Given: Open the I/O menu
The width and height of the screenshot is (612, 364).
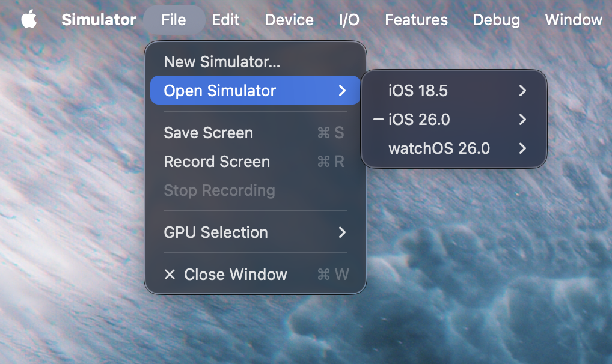Looking at the screenshot, I should click(x=349, y=20).
